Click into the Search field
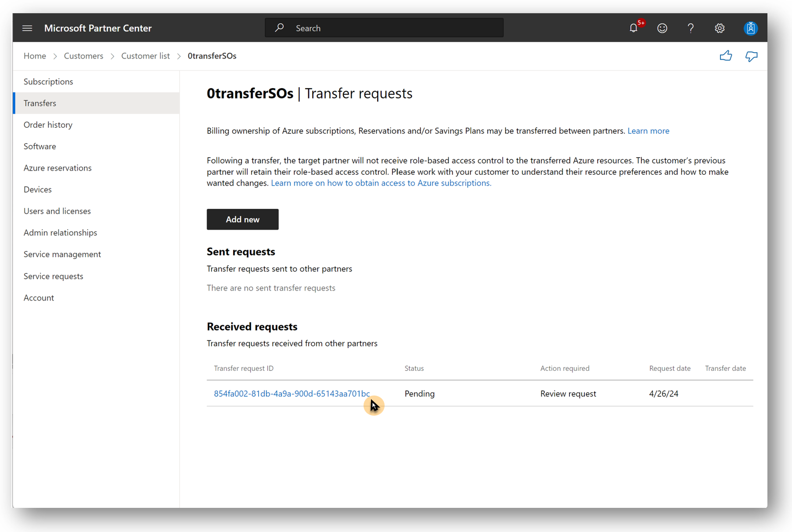The width and height of the screenshot is (792, 532). (x=384, y=28)
